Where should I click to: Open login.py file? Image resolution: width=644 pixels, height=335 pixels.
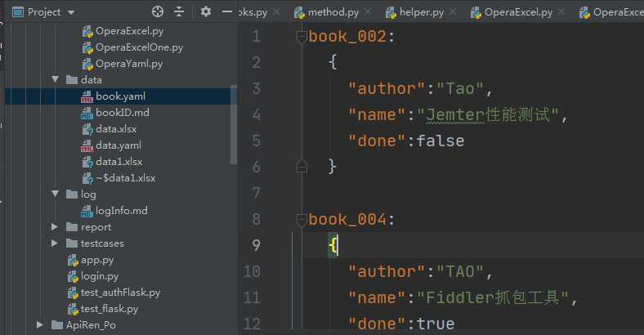click(x=100, y=276)
